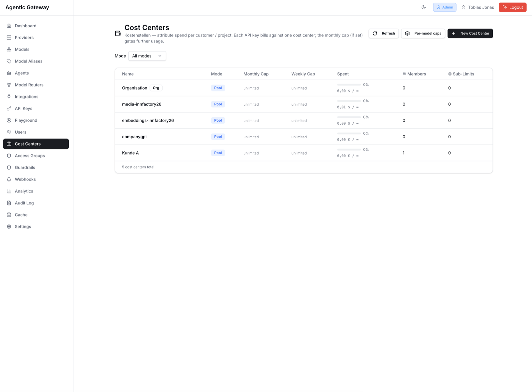Click the Dashboard home icon in sidebar
Screen dimensions: 532x392
(9, 26)
